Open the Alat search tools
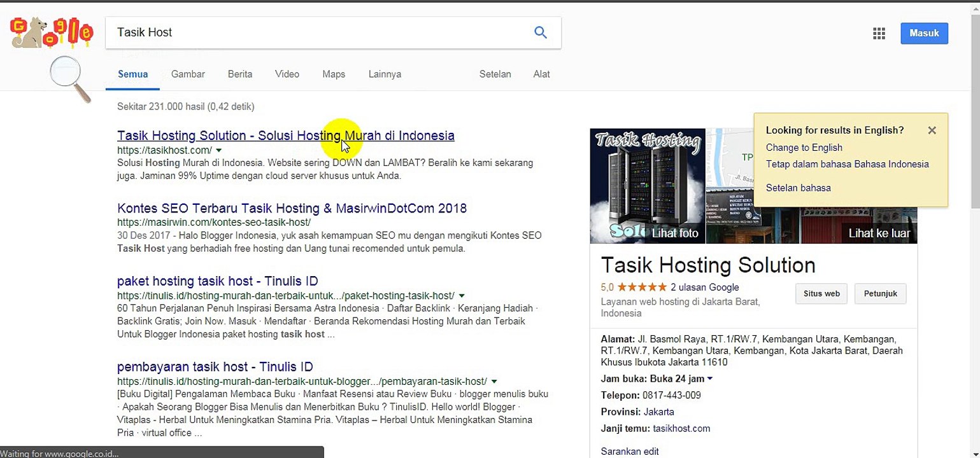This screenshot has width=980, height=458. click(x=542, y=74)
